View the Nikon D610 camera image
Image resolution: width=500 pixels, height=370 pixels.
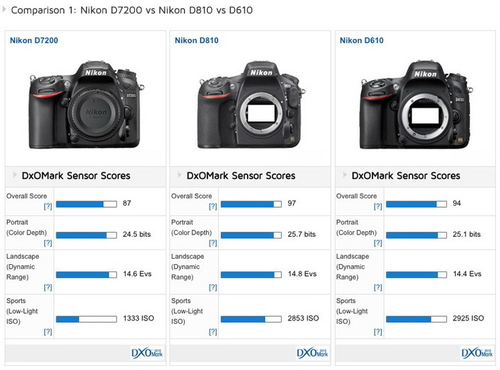pos(417,105)
